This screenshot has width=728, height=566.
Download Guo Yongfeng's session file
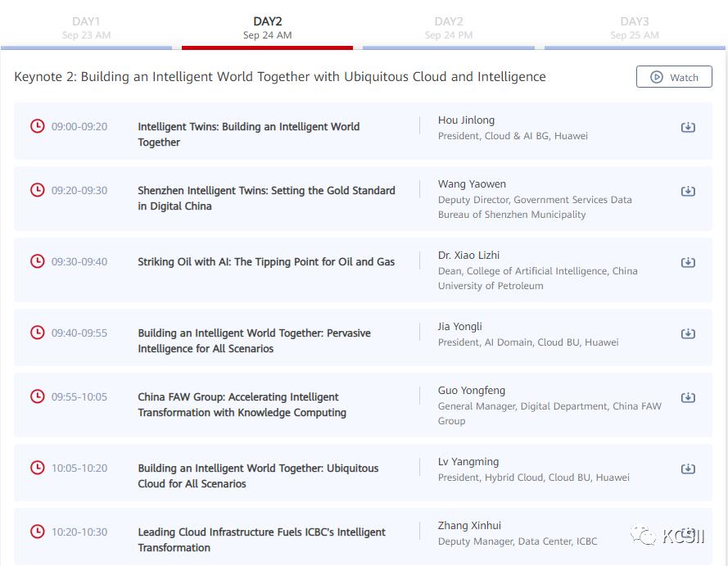click(688, 397)
